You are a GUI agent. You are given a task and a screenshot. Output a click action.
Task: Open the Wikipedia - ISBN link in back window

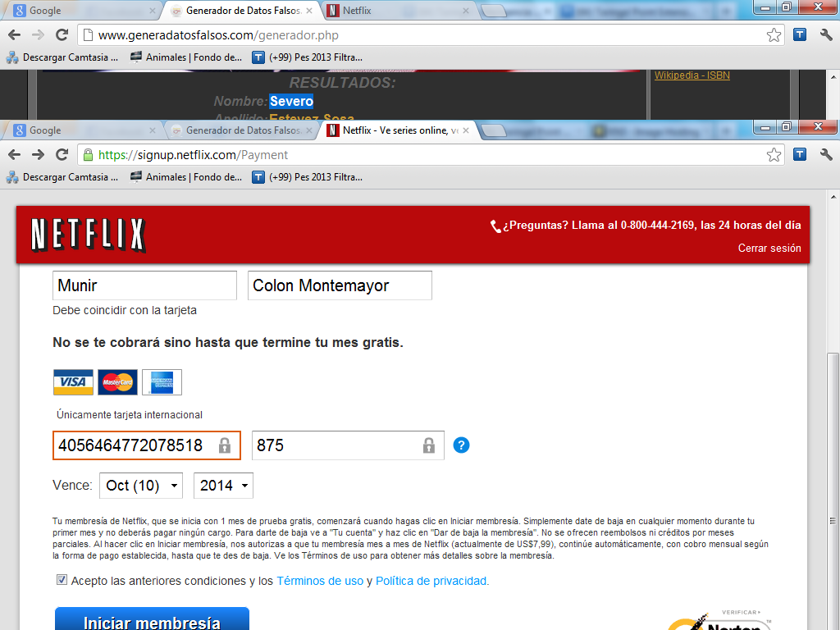pos(692,75)
